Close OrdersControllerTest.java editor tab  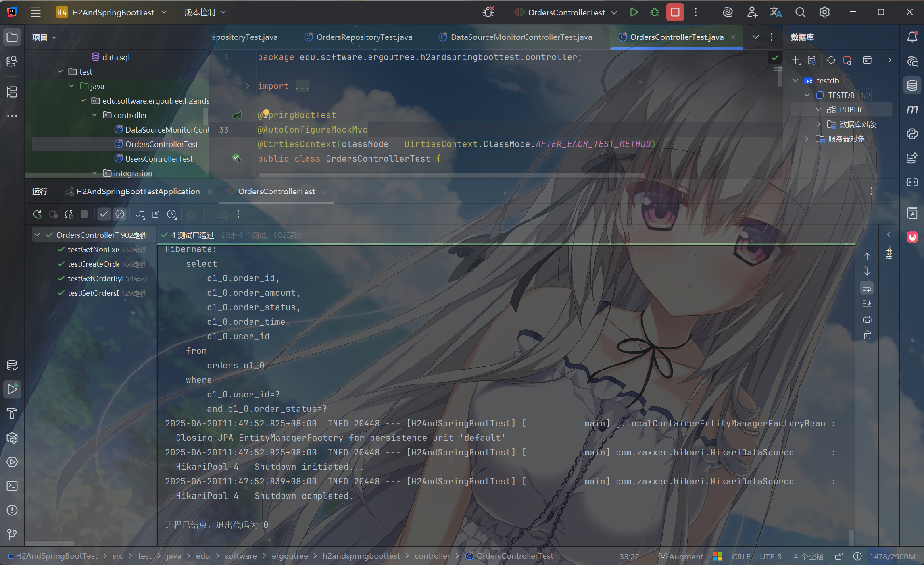pos(733,37)
